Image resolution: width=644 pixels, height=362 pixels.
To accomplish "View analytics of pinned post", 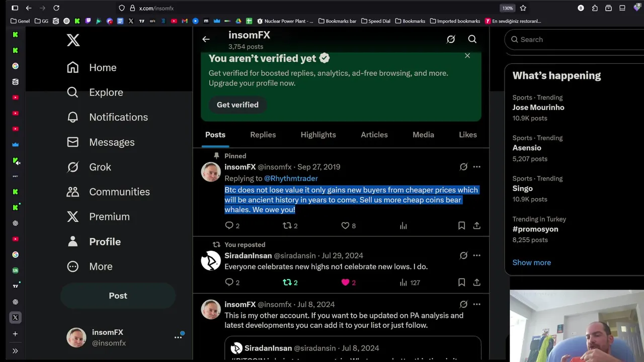I will pyautogui.click(x=403, y=226).
